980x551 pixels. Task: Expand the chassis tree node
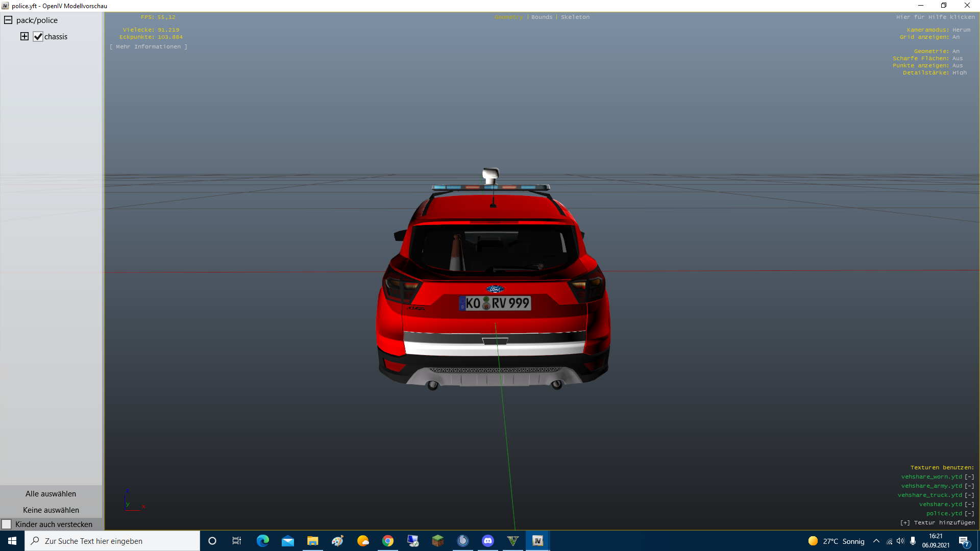pos(24,36)
